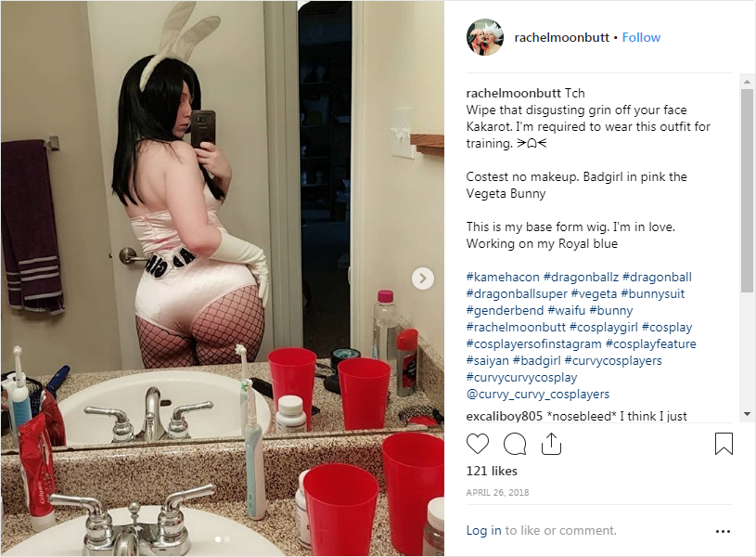Screen dimensions: 756x557
Task: Click Log in link
Action: (x=483, y=530)
